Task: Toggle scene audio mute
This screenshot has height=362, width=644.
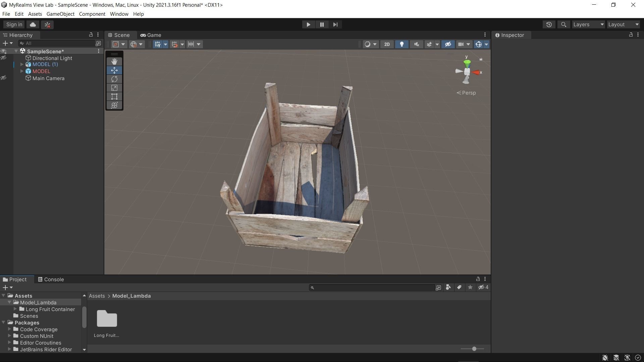Action: [x=416, y=44]
